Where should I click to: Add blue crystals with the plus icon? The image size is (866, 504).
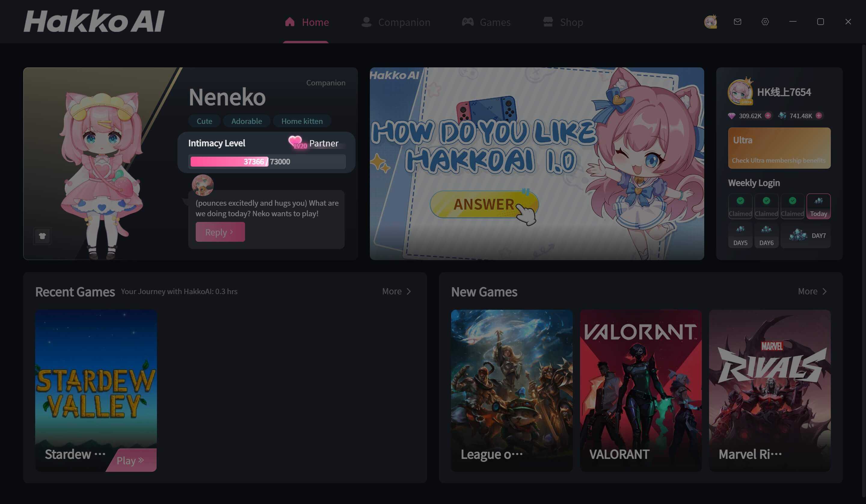tap(819, 115)
